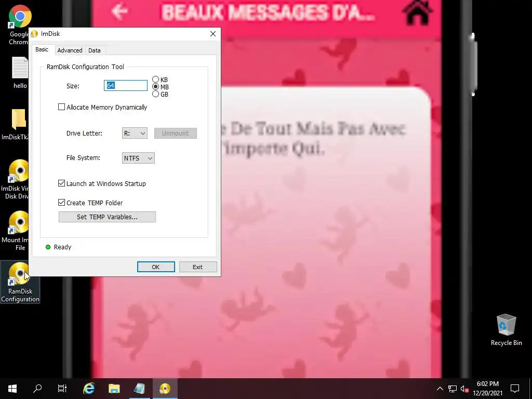Confirm with the OK button
Image resolution: width=532 pixels, height=399 pixels.
coord(156,267)
